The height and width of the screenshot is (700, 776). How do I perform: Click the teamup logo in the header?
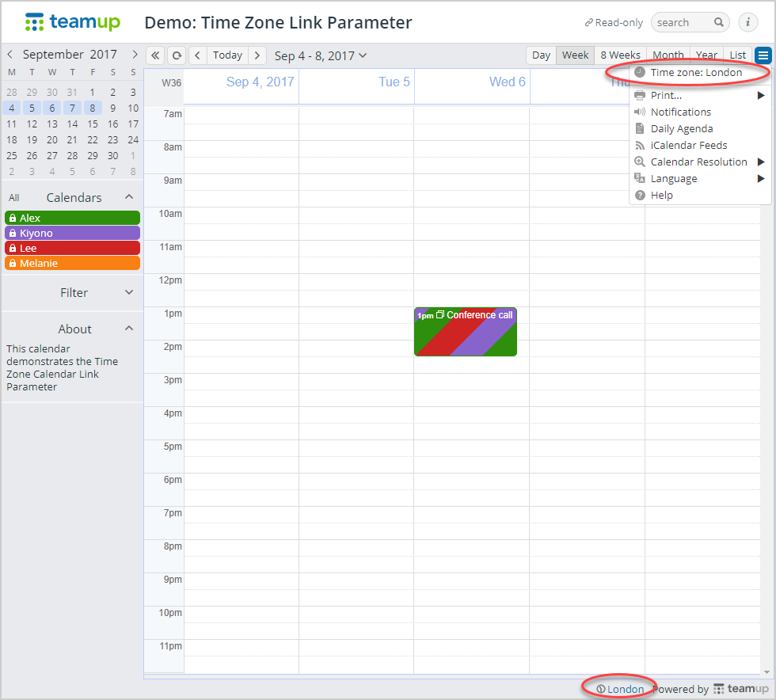(72, 22)
